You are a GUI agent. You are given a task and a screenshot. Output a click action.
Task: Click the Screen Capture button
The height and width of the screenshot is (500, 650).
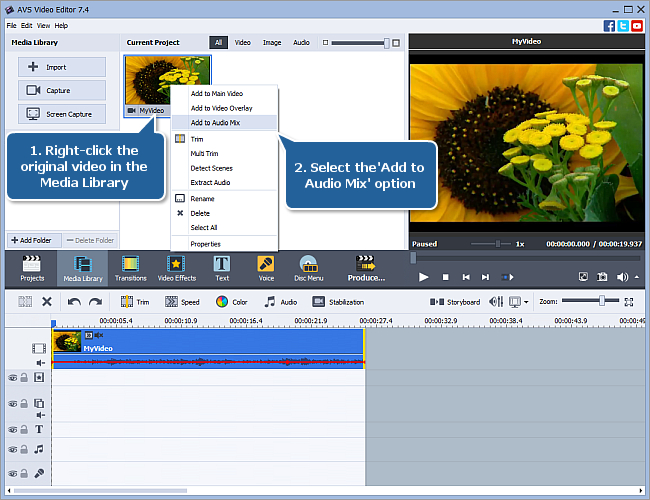(x=62, y=114)
